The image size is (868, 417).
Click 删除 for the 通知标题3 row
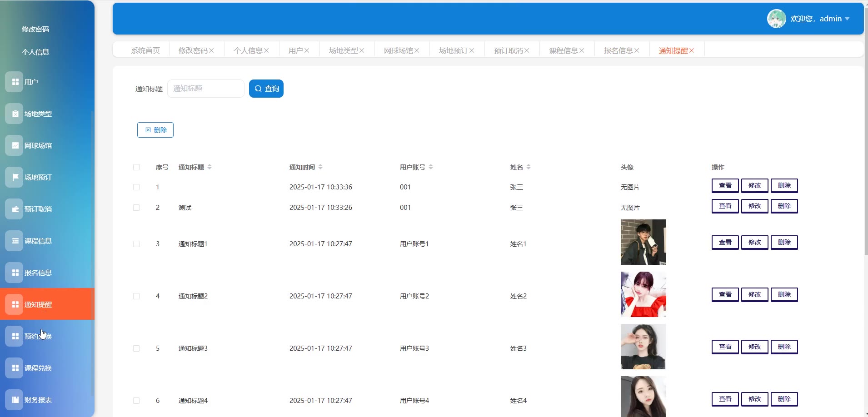click(784, 347)
